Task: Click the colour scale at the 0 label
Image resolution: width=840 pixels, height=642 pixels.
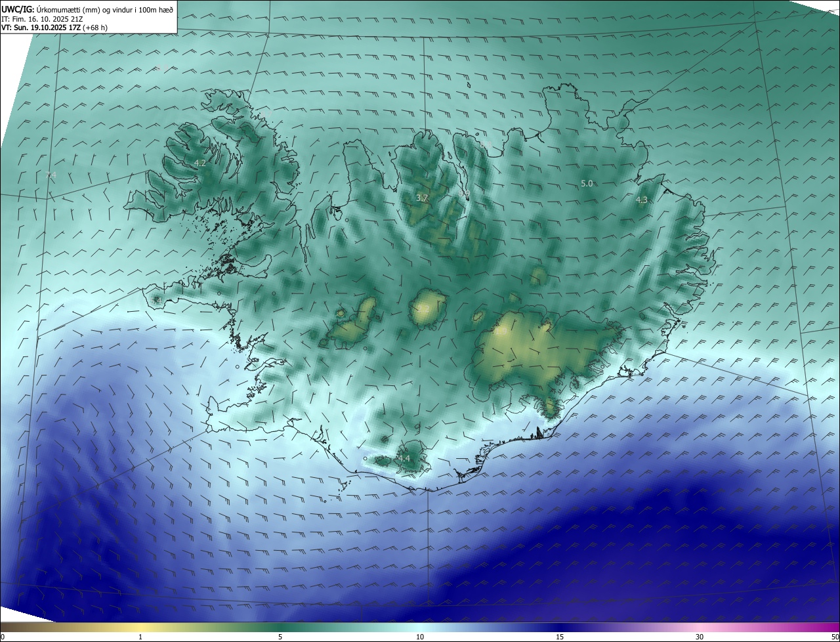Action: [x=3, y=637]
